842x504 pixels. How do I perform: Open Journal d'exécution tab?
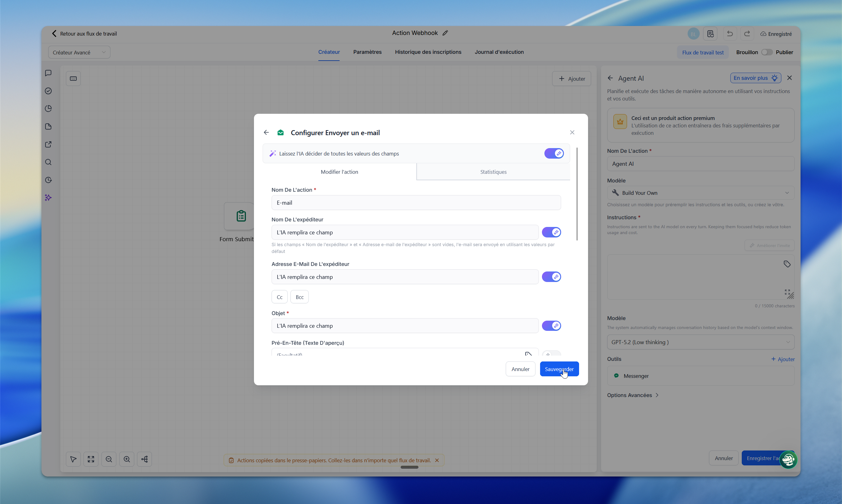(x=499, y=52)
